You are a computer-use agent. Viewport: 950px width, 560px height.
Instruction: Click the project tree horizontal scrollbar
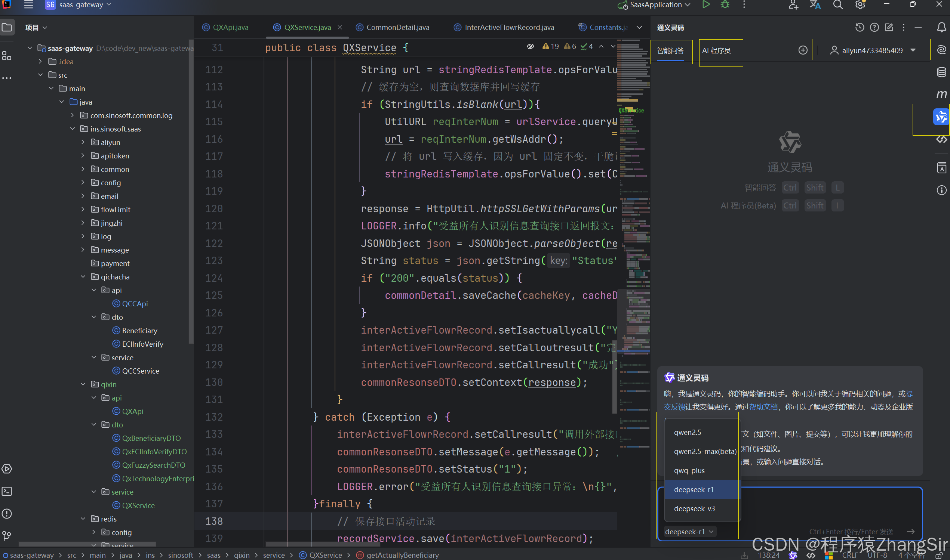pos(87,544)
